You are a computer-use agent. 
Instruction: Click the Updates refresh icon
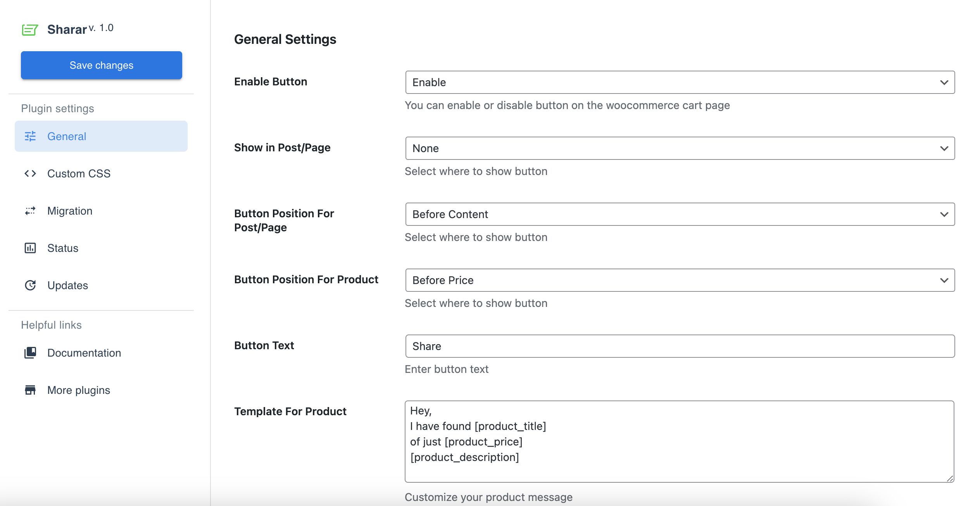30,285
